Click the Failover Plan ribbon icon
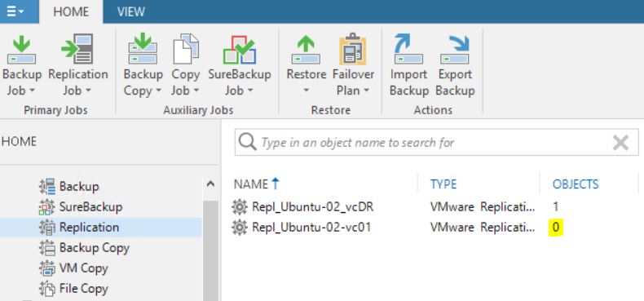This screenshot has width=644, height=301. click(352, 49)
